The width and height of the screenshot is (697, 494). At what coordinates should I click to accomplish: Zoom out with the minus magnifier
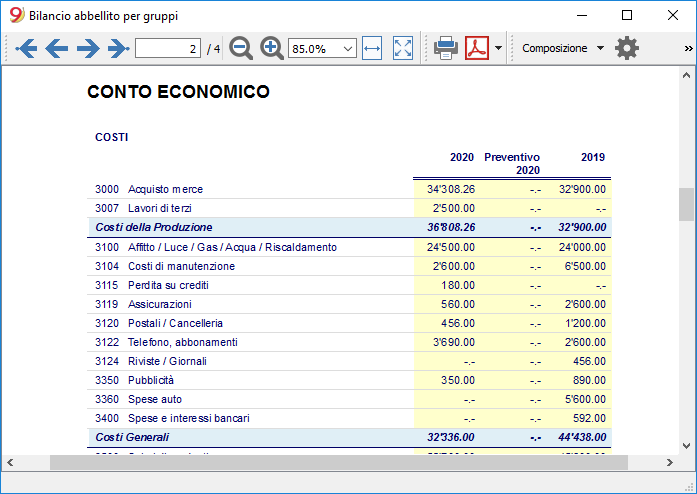coord(241,48)
